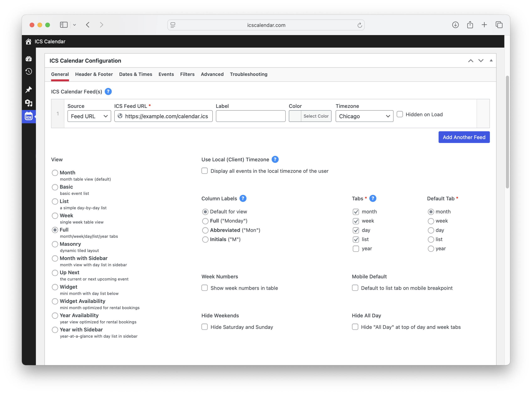Go back with Safari back arrow
Viewport: 532px width, 394px height.
tap(88, 25)
